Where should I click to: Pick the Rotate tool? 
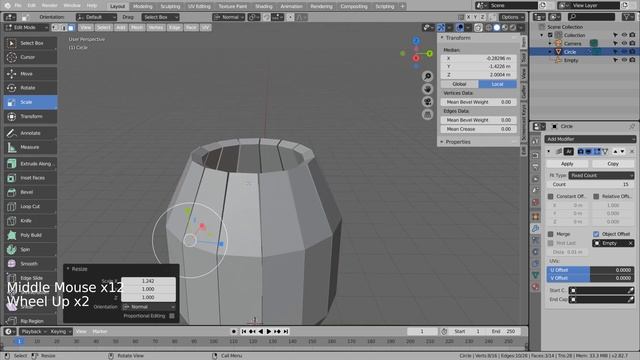tap(31, 88)
